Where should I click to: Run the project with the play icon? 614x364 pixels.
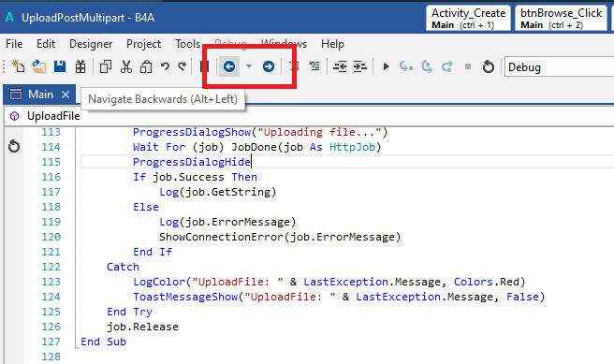[387, 66]
